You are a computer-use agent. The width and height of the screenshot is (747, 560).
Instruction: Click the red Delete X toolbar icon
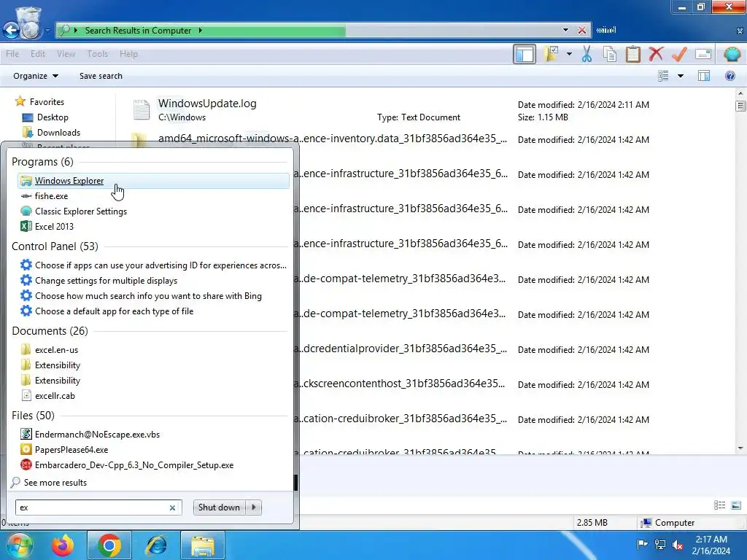[x=656, y=54]
